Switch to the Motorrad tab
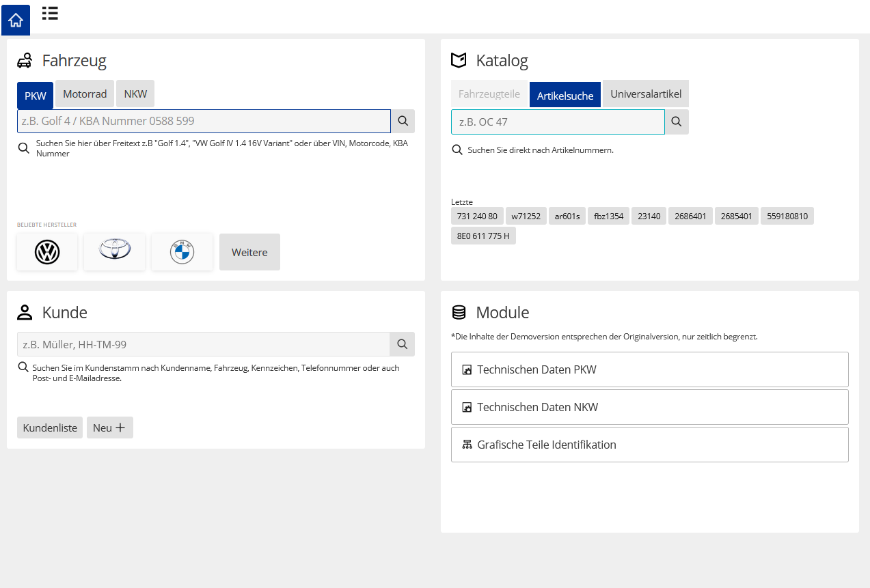 [85, 94]
